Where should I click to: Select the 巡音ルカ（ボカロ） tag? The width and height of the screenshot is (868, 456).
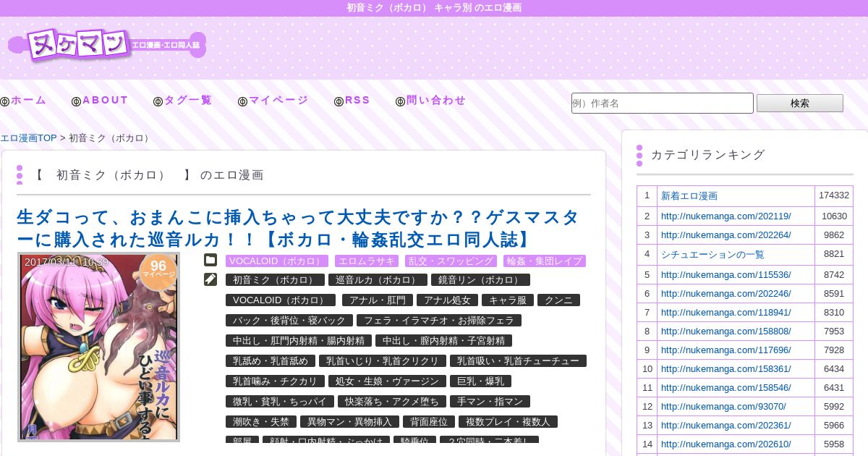(376, 279)
